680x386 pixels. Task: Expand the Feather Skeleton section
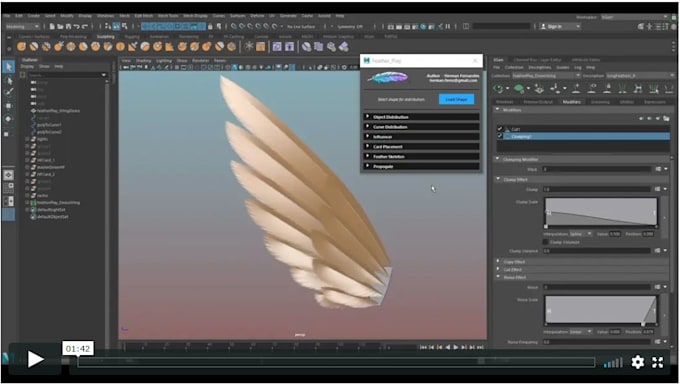click(422, 156)
